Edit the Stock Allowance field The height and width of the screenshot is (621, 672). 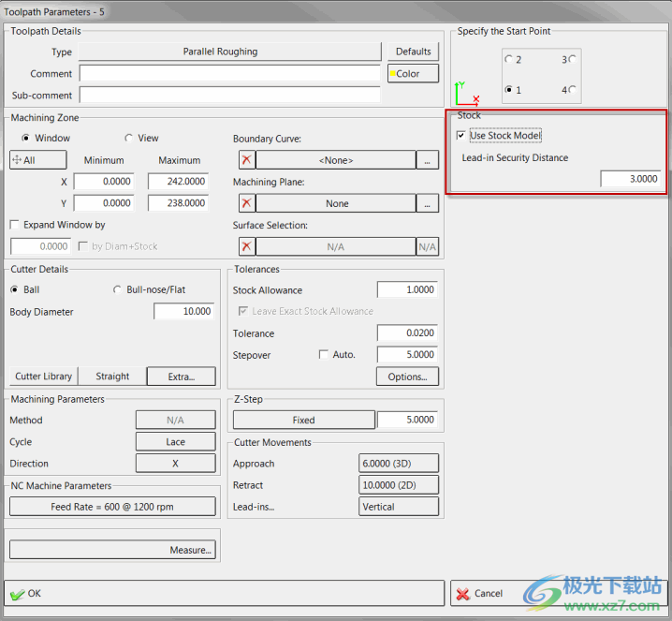click(407, 290)
